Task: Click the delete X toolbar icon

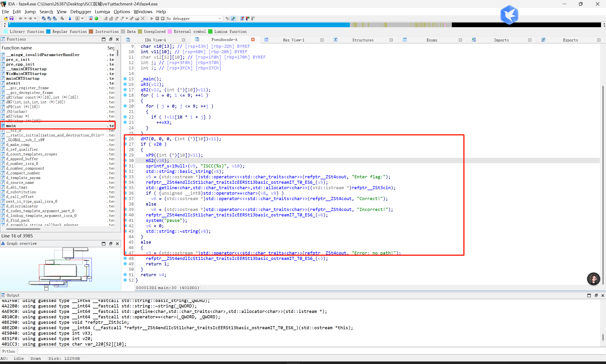Action: 143,18
